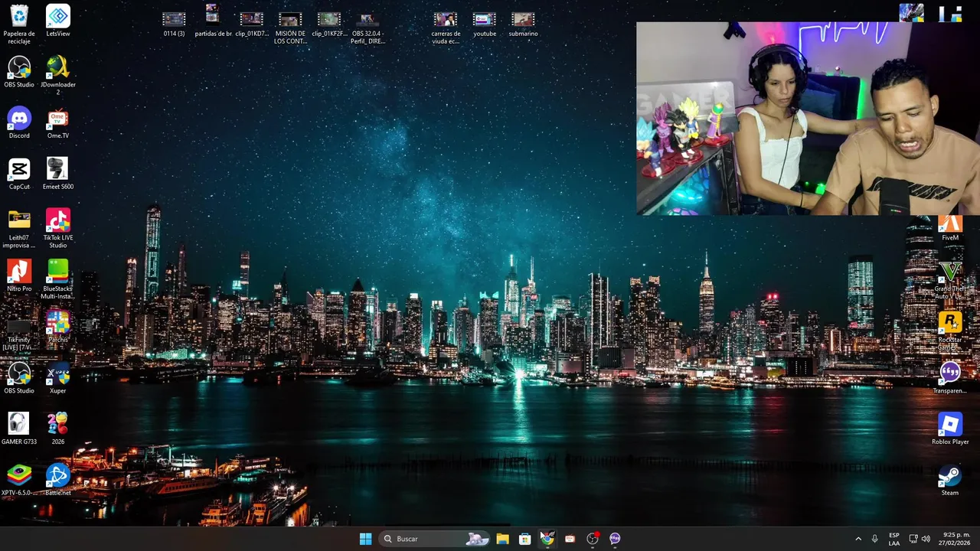Select the clip_01KF2F... video file

pos(329,24)
